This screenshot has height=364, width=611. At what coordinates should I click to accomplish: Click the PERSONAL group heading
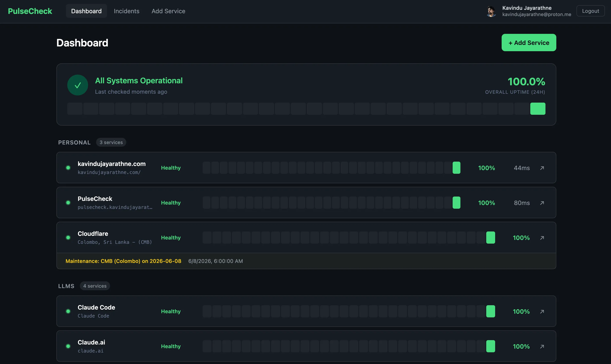[74, 143]
